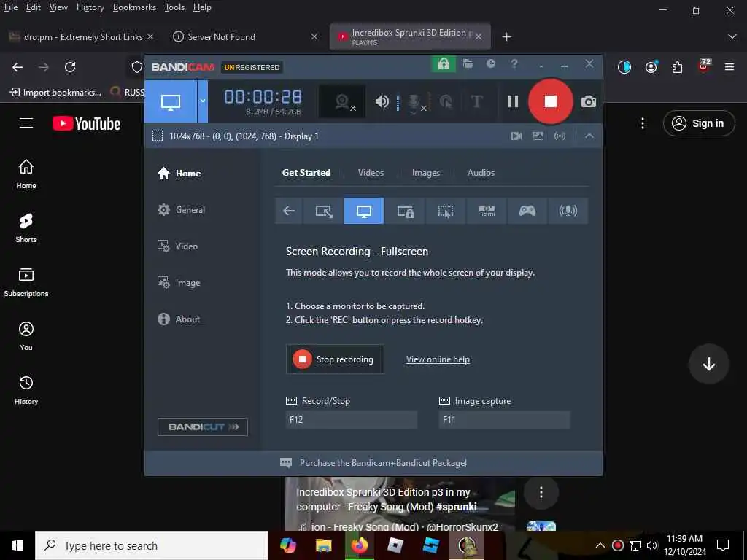
Task: Click the Windows search box
Action: click(152, 545)
